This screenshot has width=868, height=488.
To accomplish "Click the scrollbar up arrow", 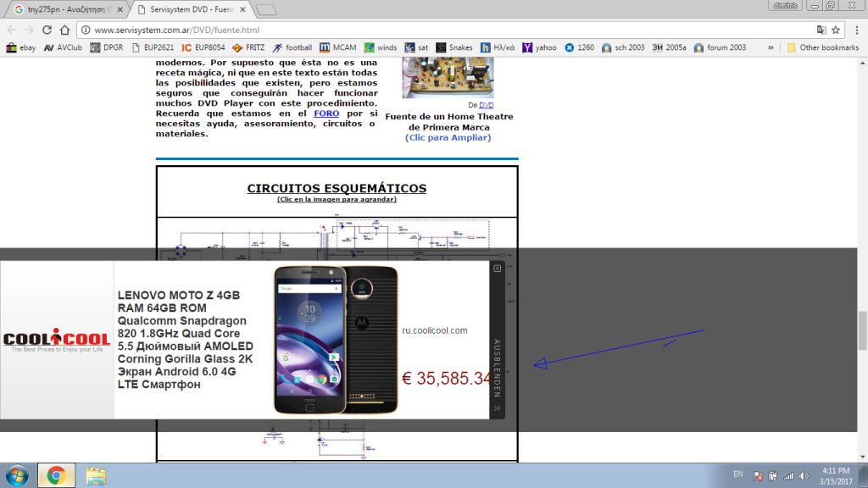I will click(862, 64).
